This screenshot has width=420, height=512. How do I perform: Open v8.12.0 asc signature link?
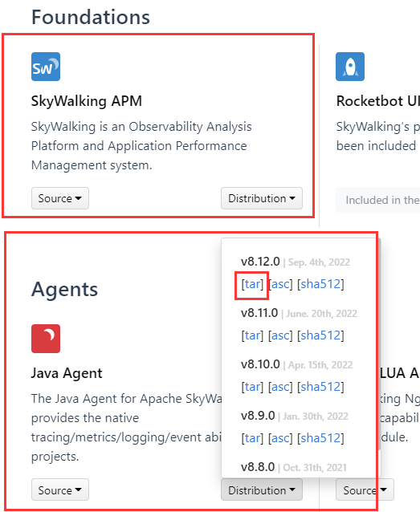[280, 284]
